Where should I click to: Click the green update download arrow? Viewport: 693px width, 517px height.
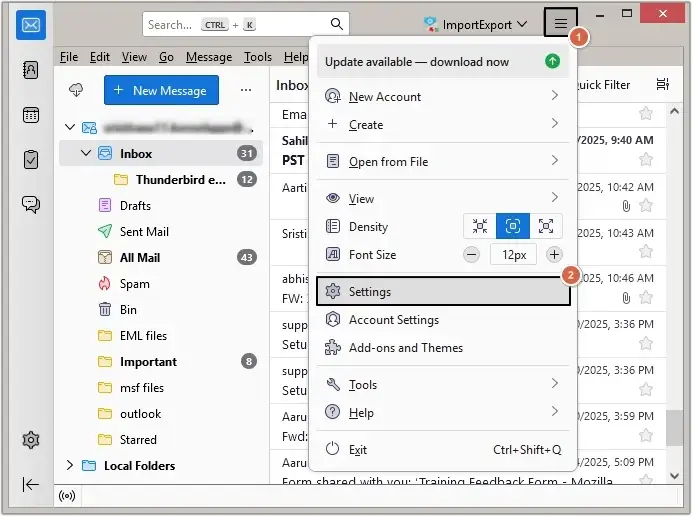[x=552, y=61]
